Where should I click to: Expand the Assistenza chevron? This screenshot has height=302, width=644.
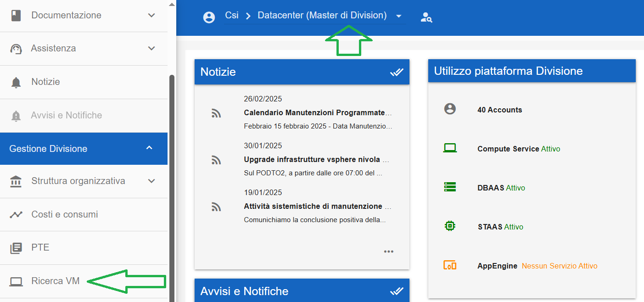pyautogui.click(x=151, y=49)
